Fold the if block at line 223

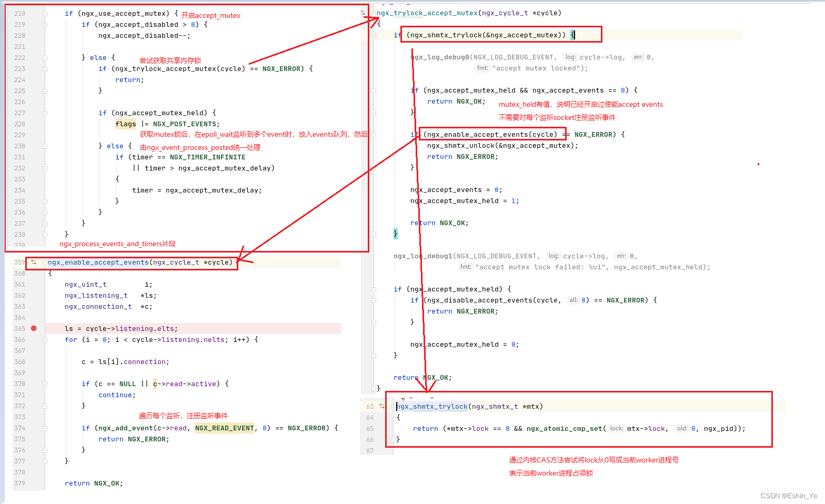[x=45, y=69]
